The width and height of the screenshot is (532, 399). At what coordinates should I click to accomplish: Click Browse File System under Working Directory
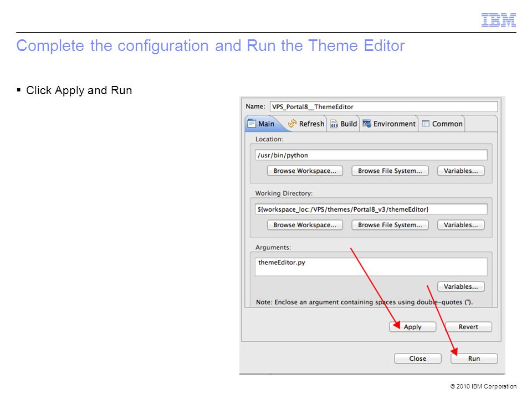pyautogui.click(x=390, y=225)
